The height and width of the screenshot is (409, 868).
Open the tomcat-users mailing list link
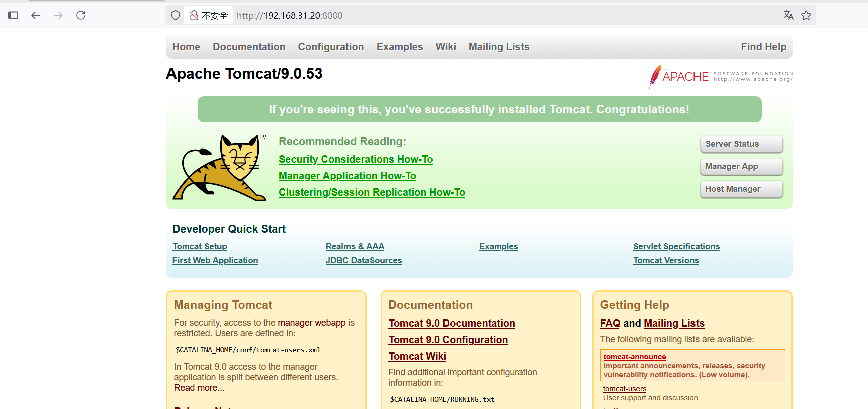625,389
